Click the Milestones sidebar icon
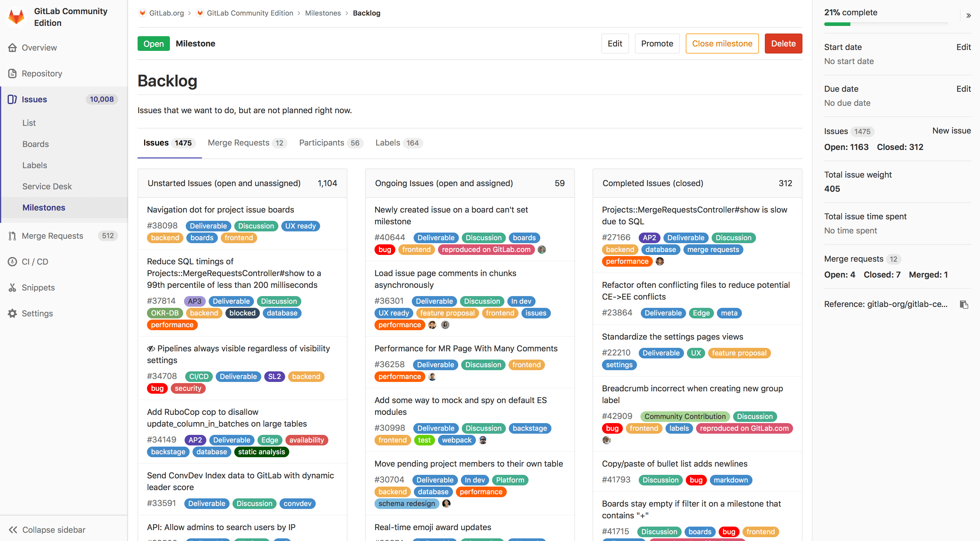 [43, 207]
